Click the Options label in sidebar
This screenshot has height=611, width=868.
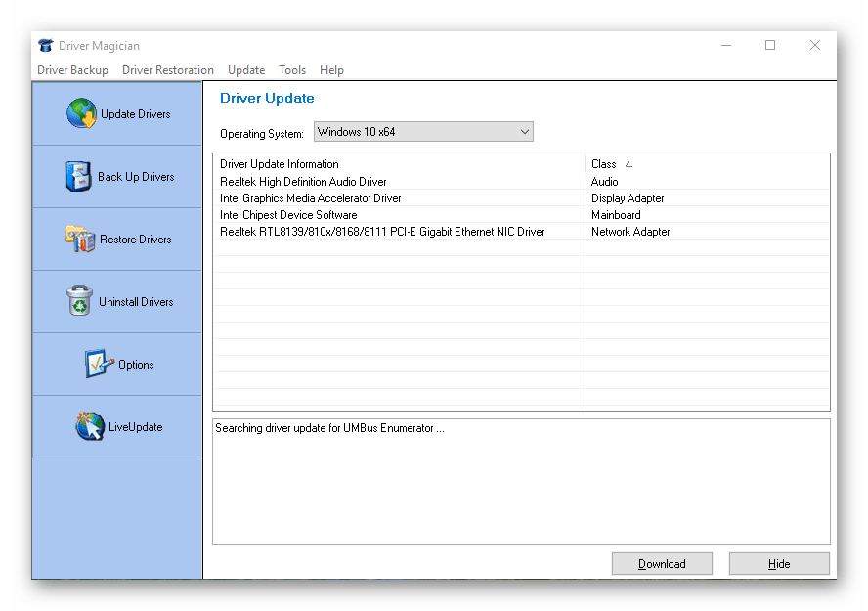(x=136, y=365)
